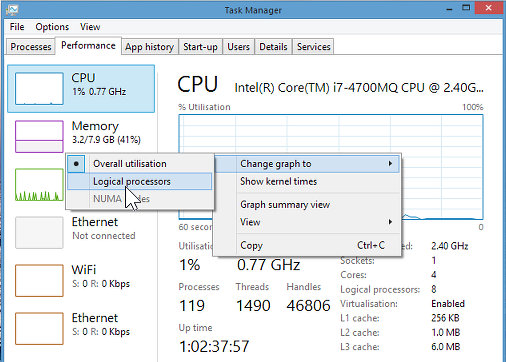The width and height of the screenshot is (506, 362).
Task: Click the 1% utilisation value
Action: pos(190,265)
